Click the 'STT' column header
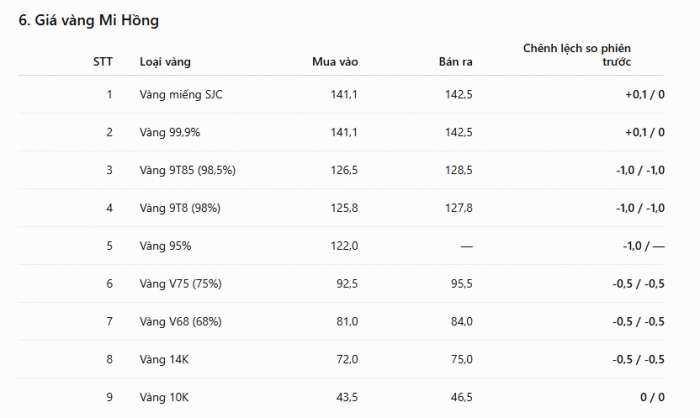The height and width of the screenshot is (418, 700). point(103,62)
